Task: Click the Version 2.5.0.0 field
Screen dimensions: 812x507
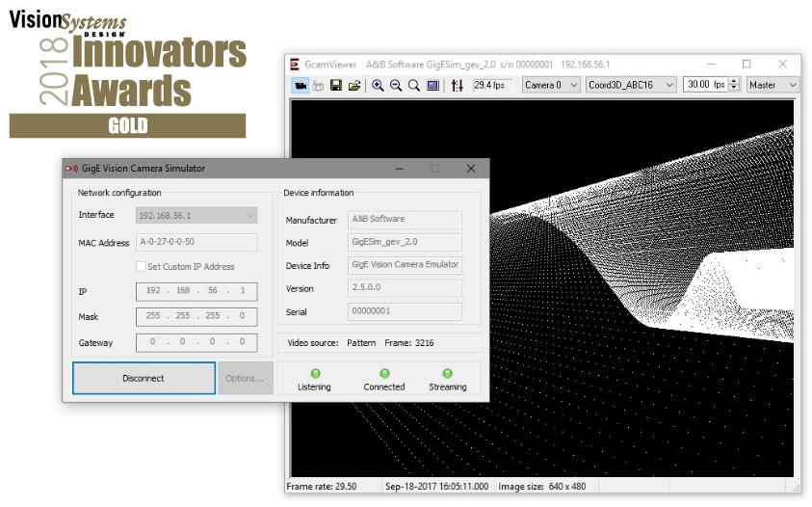Action: click(405, 287)
